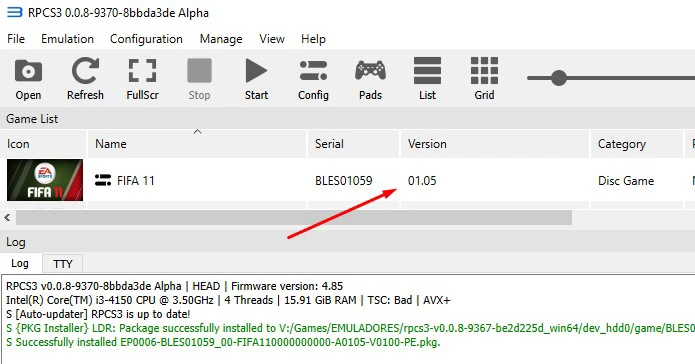Viewport: 695px width, 364px height.
Task: Open the Emulation menu
Action: (67, 39)
